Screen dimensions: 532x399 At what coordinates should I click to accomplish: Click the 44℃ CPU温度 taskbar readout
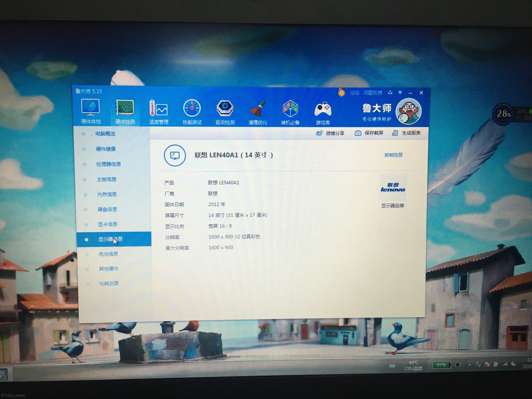(413, 365)
